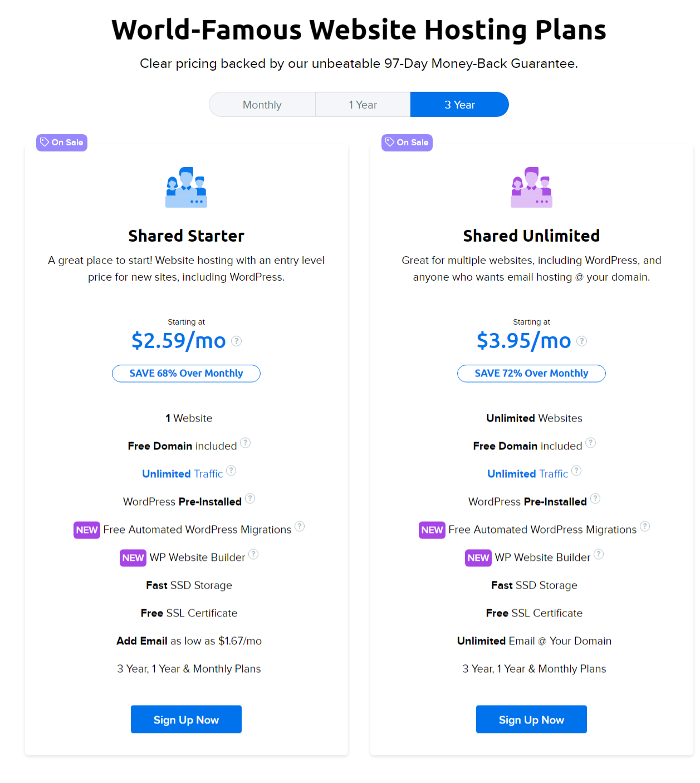Click the Shared Unlimited price tooltip icon

[x=581, y=341]
